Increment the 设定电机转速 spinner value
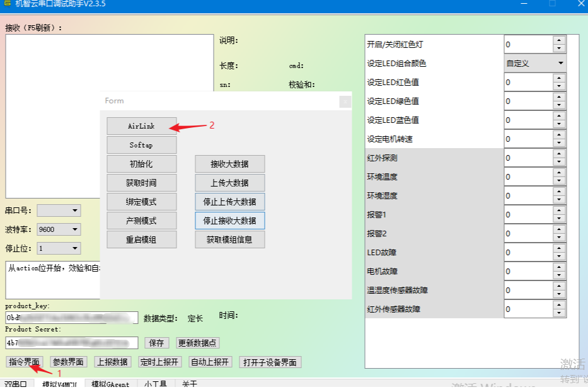The image size is (588, 392). click(x=559, y=135)
